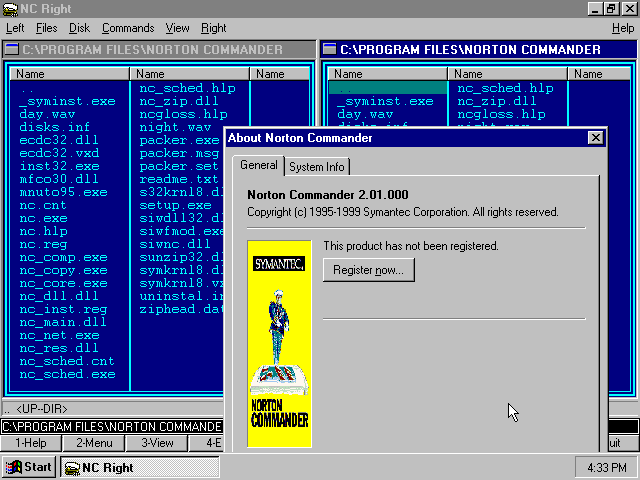Select nc_sched.exe in the left panel

pos(67,374)
